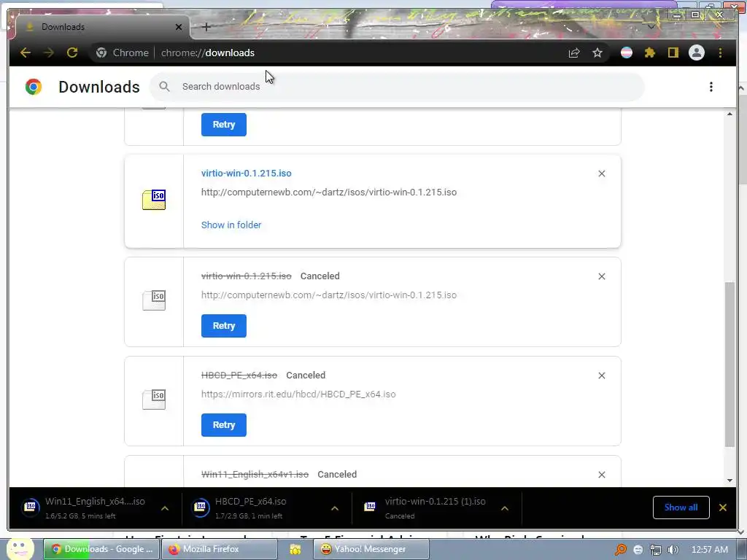The image size is (747, 560).
Task: Click completed virtio-win computernewb URL text
Action: point(329,192)
